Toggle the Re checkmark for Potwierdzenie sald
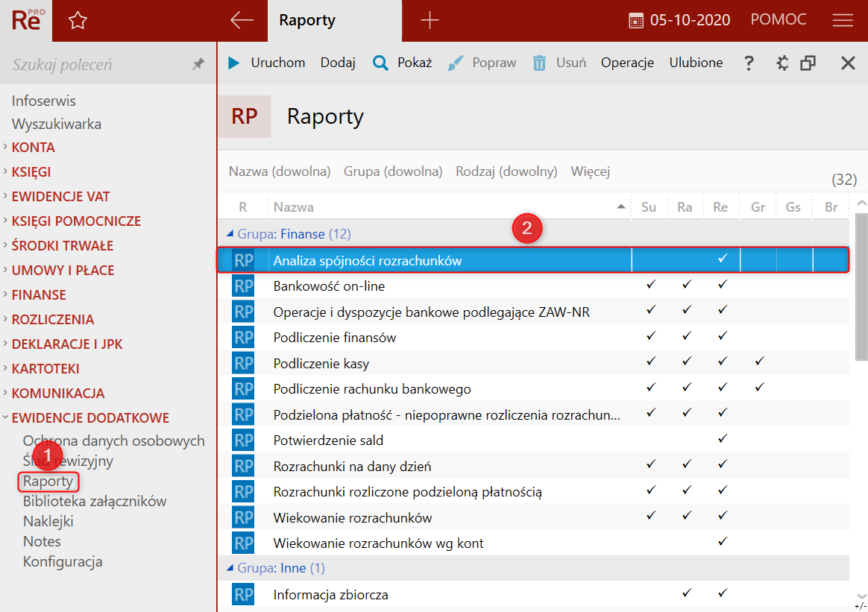868x612 pixels. (721, 439)
